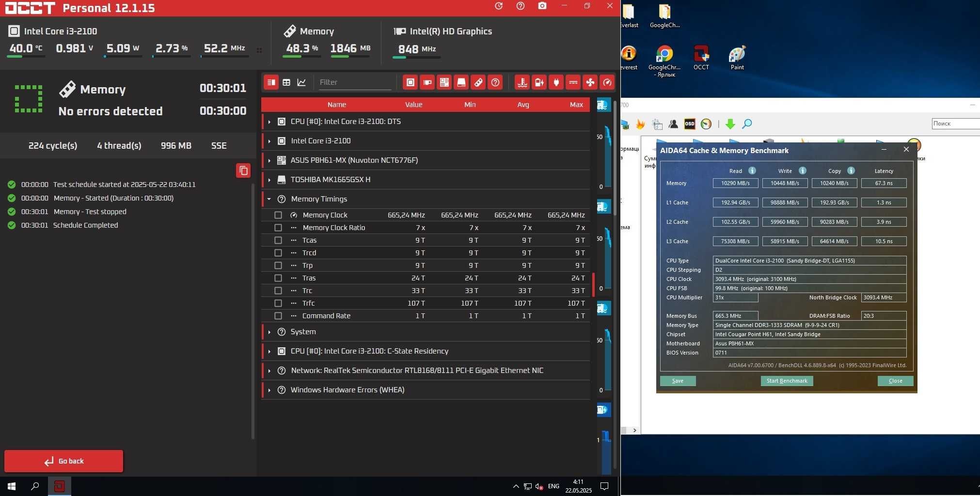Open the OCCT desktop shortcut
980x496 pixels.
(x=701, y=58)
